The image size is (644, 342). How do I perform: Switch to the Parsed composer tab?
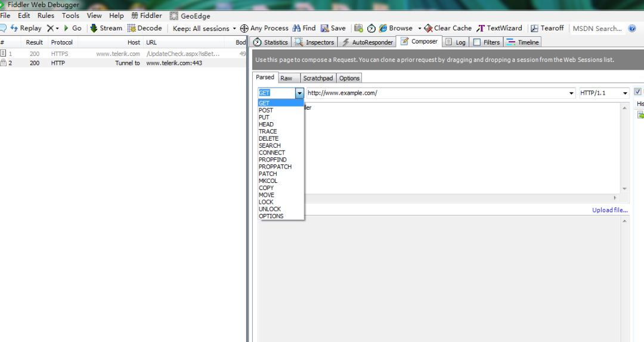coord(265,77)
